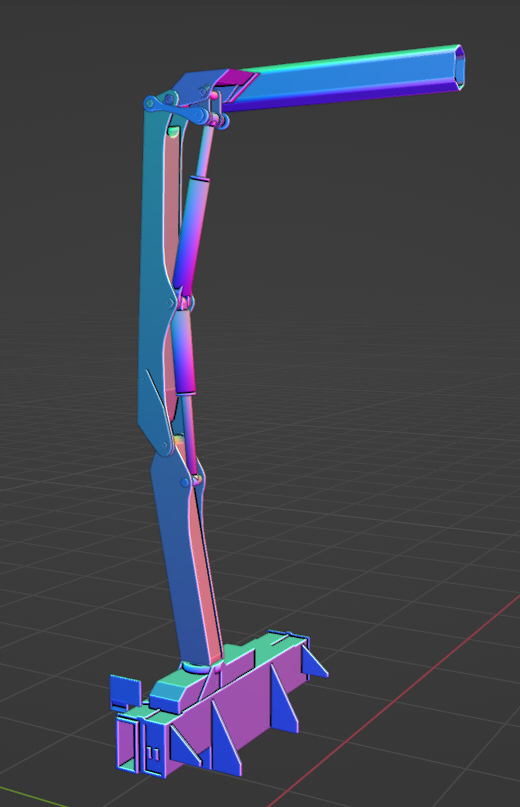Click the linkage bracket at top pivot

pyautogui.click(x=175, y=108)
